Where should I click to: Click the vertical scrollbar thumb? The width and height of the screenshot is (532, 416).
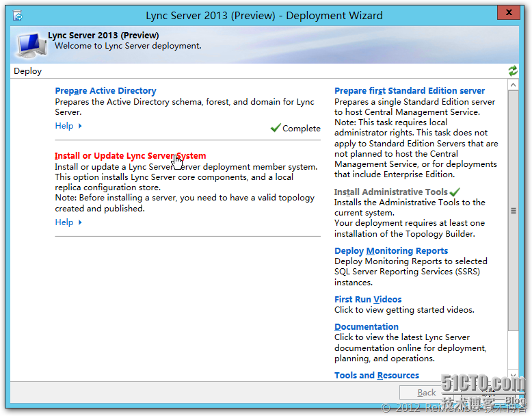coord(514,211)
